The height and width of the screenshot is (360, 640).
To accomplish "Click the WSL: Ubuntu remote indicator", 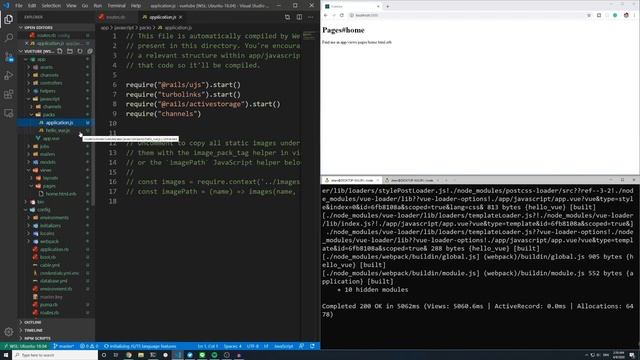I will [x=25, y=346].
